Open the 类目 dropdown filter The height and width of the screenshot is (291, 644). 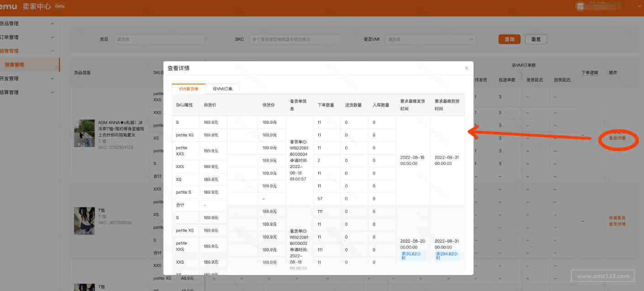tap(160, 40)
